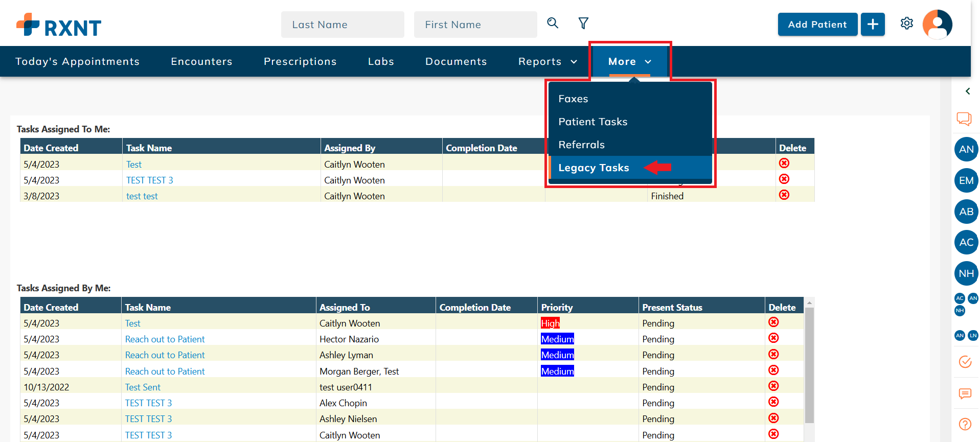Open the help question mark icon
980x442 pixels.
[x=965, y=424]
